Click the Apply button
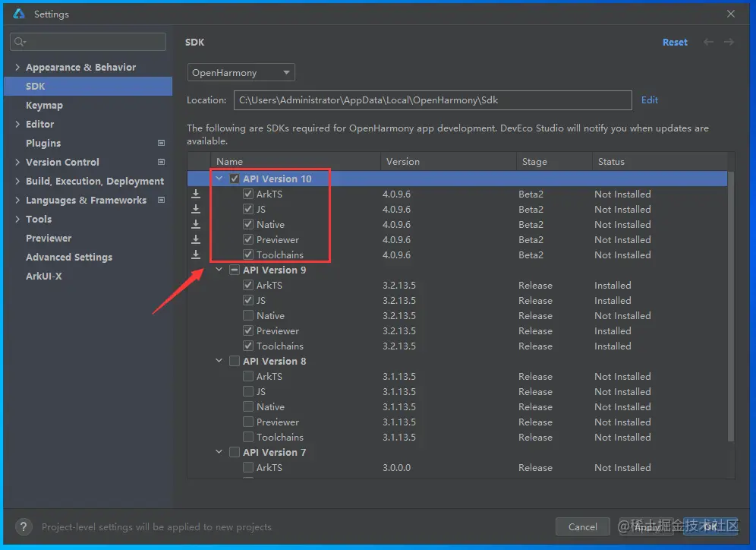This screenshot has height=550, width=756. [647, 527]
